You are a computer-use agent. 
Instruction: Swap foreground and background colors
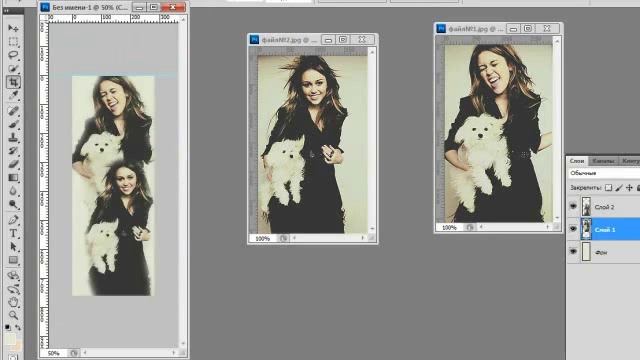point(18,327)
